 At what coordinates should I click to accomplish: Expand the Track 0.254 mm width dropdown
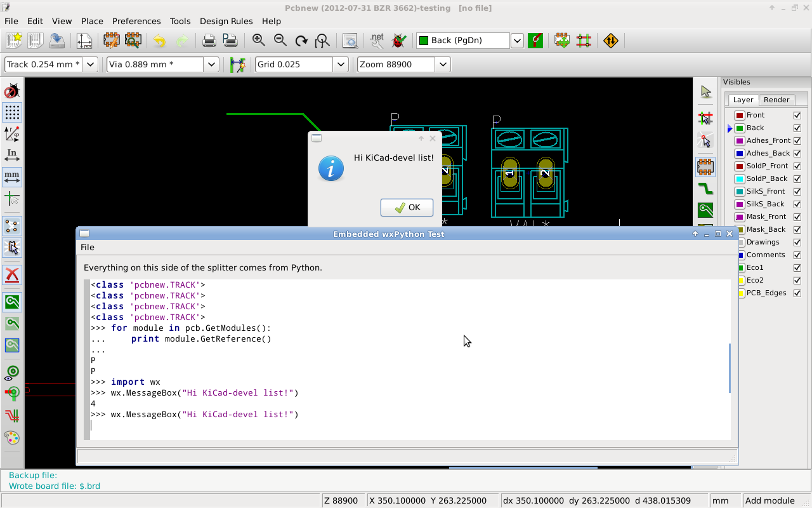(x=90, y=64)
